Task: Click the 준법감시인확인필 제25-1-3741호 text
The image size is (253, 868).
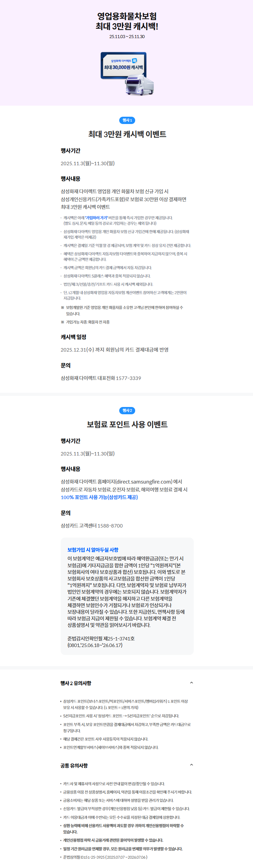Action: (101, 638)
